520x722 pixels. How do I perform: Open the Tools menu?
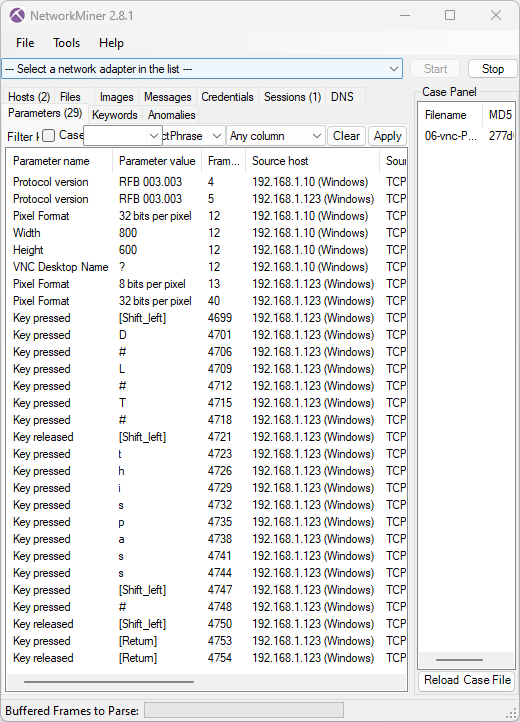click(66, 43)
